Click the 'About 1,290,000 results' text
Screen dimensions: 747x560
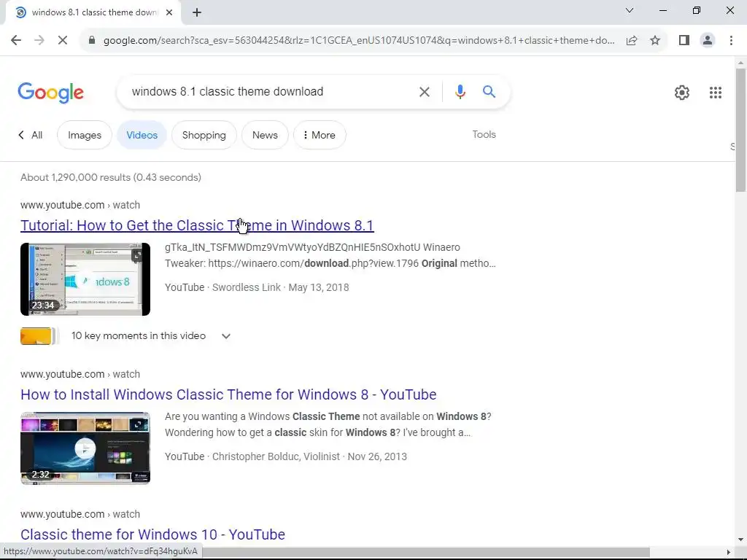111,177
